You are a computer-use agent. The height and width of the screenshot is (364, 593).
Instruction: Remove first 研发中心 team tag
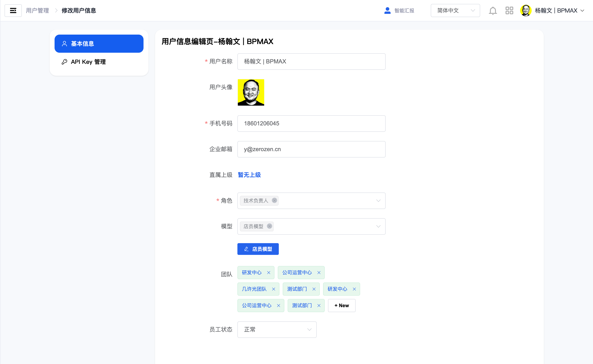coord(269,273)
